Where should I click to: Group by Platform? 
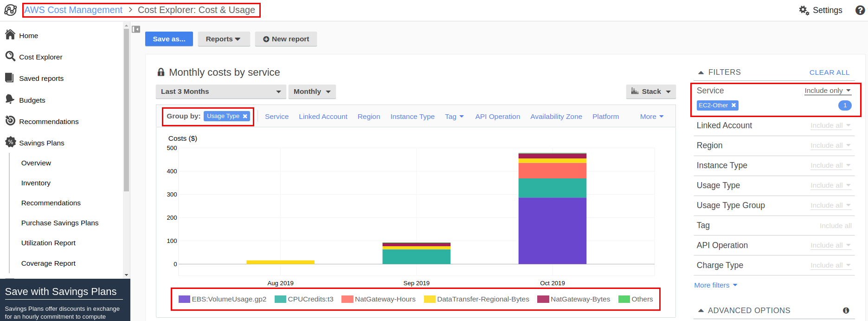605,117
